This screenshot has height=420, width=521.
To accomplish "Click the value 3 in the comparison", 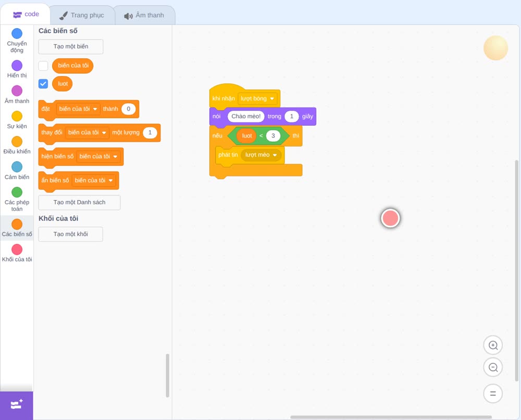I will (273, 135).
